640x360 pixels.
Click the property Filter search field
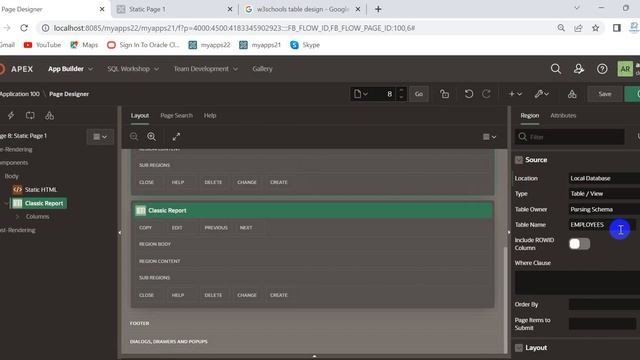(569, 137)
